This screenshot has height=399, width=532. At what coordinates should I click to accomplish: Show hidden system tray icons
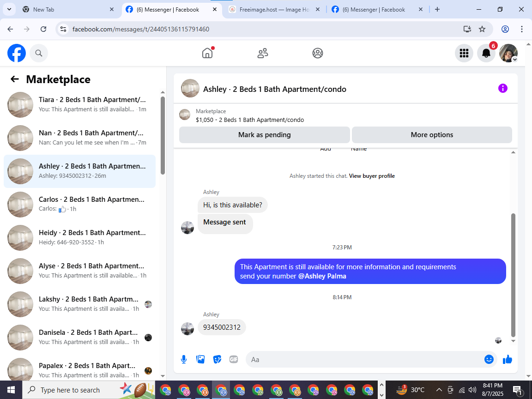click(x=439, y=390)
